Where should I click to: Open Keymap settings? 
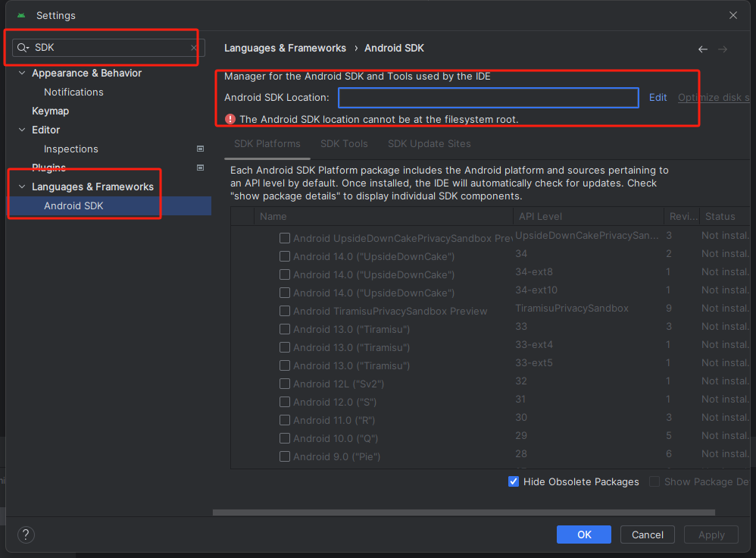(50, 111)
